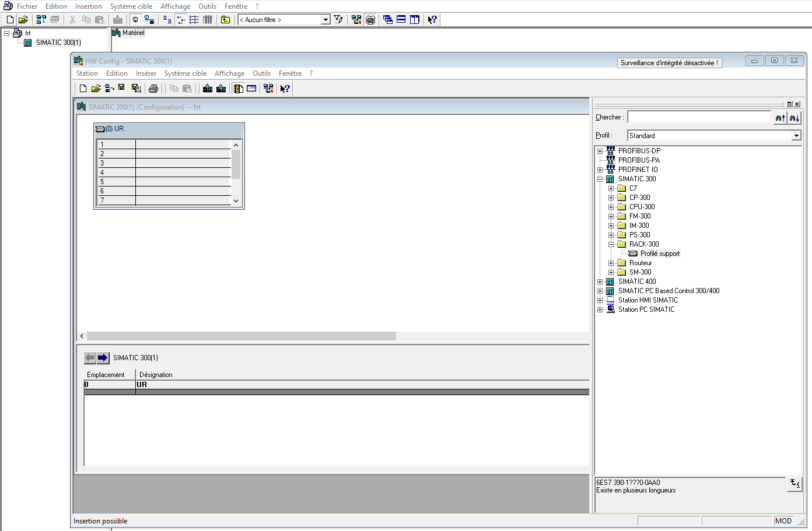
Task: Select Profilé support in the catalog
Action: pos(660,254)
